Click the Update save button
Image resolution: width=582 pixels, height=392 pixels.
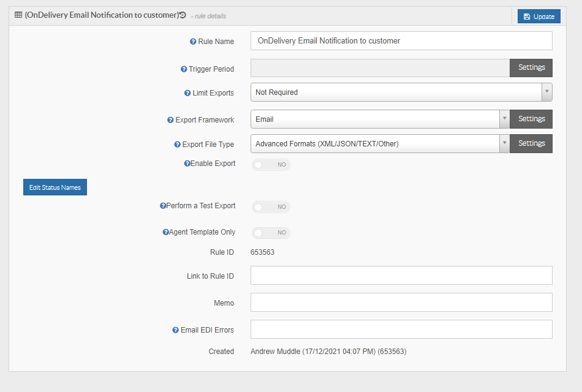click(x=539, y=17)
